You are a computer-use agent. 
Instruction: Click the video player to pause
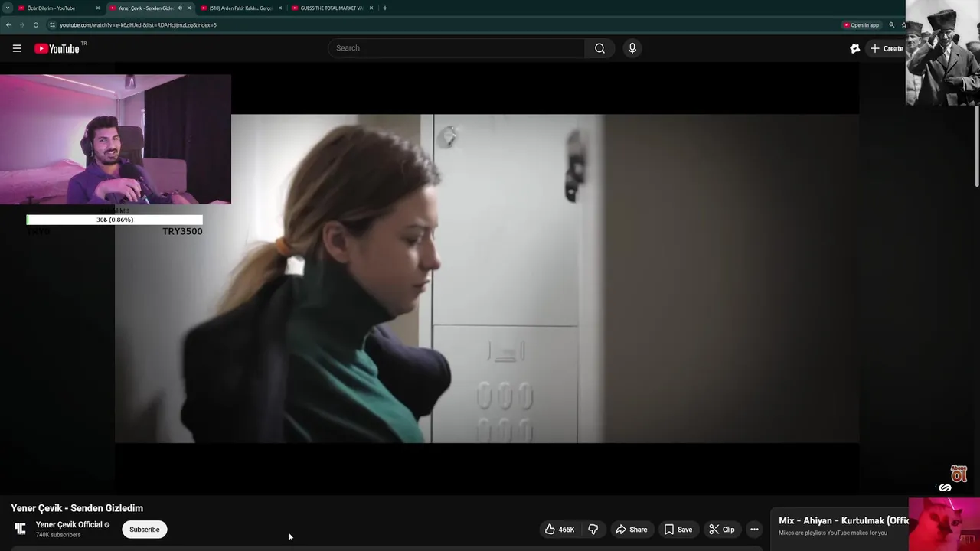(487, 279)
